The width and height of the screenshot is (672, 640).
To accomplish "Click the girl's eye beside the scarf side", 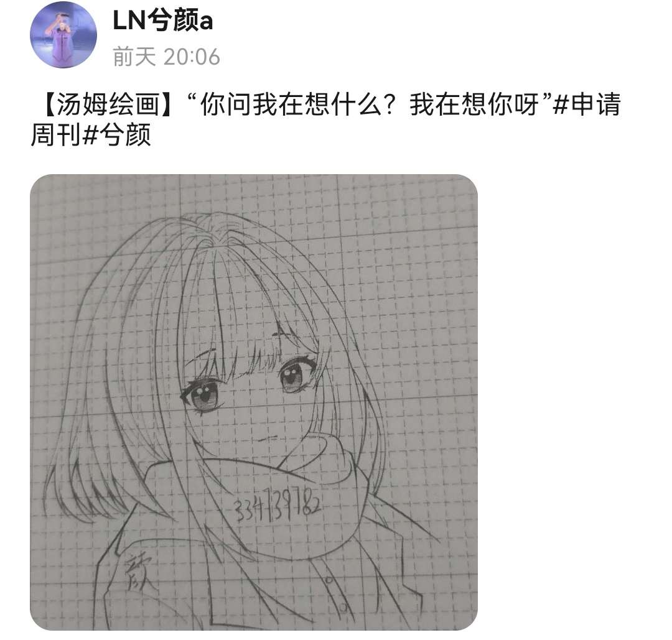I will (296, 375).
